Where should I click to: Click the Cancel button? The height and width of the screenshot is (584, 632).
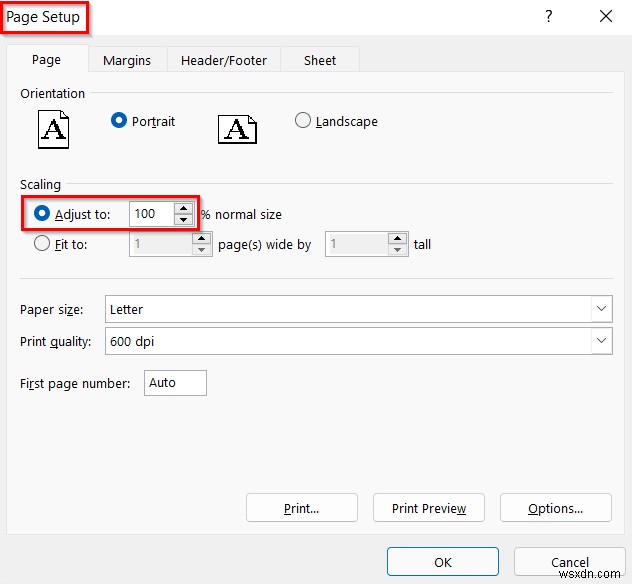pos(570,562)
